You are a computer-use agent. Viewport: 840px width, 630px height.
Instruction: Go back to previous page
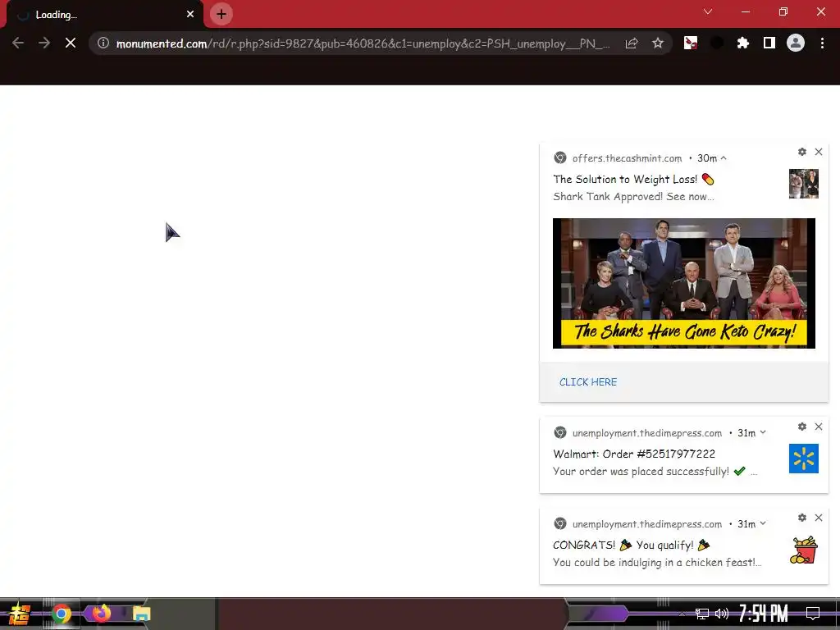click(x=18, y=43)
